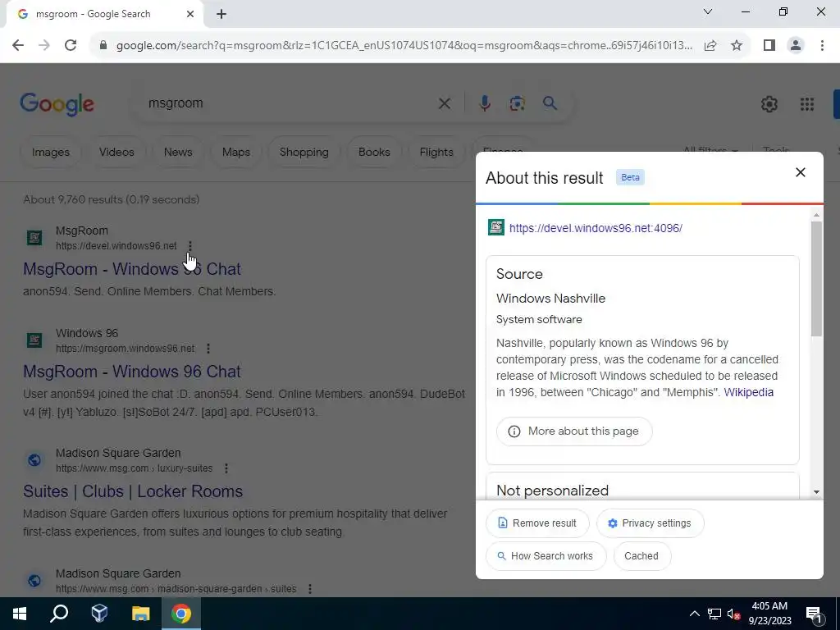The width and height of the screenshot is (840, 630).
Task: Open the taskbar clock showing 4:05 AM
Action: click(x=769, y=614)
